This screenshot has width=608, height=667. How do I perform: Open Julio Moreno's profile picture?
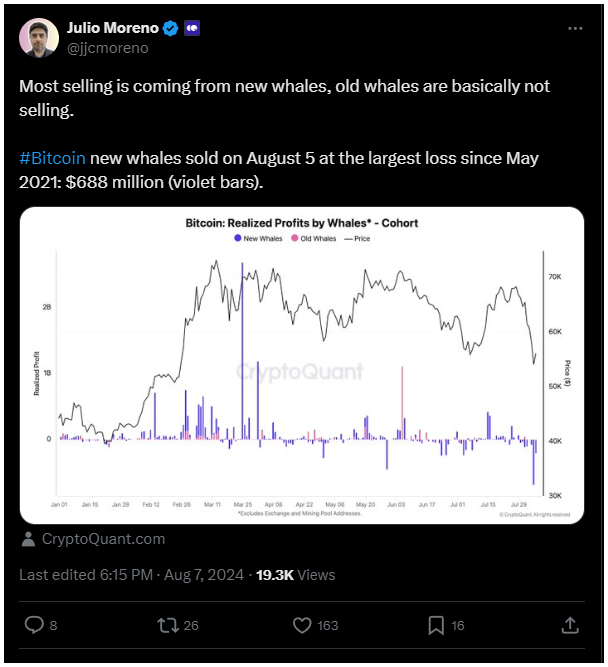pos(39,37)
